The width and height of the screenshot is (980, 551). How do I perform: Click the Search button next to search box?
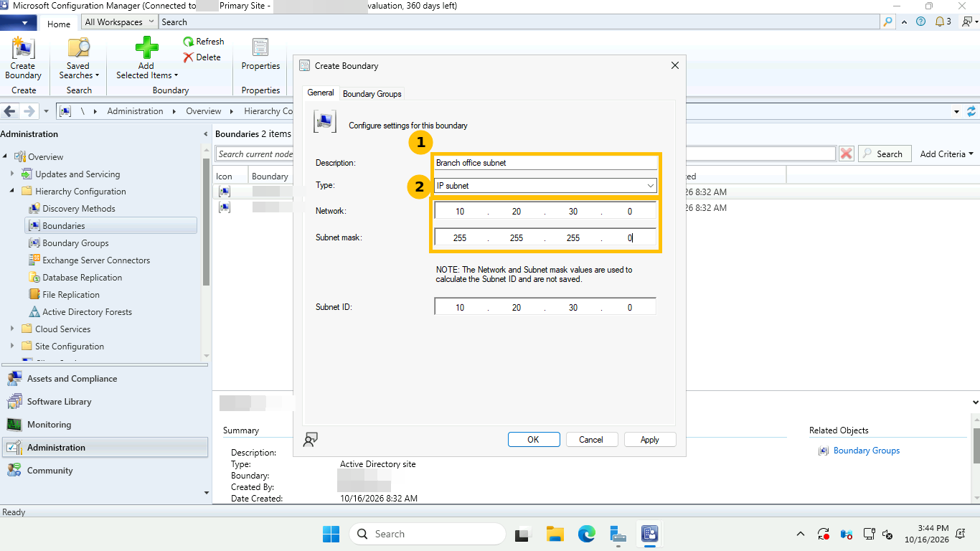tap(885, 154)
